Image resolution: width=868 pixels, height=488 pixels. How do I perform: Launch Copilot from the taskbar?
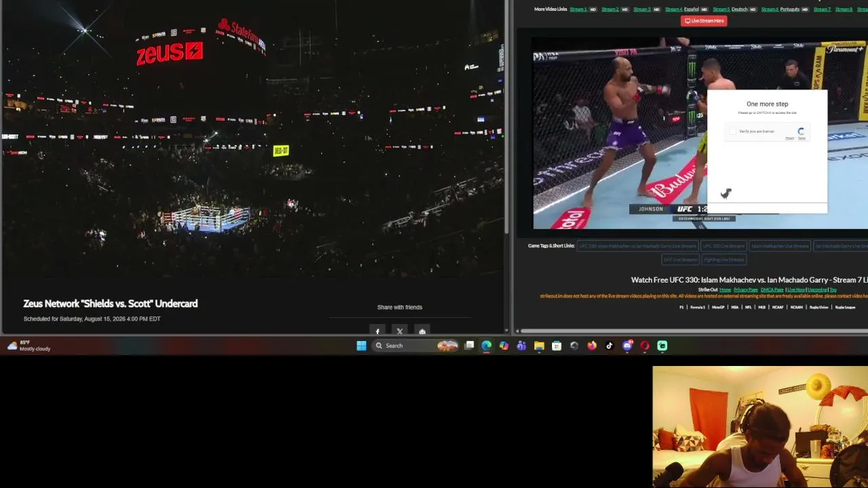pos(504,346)
